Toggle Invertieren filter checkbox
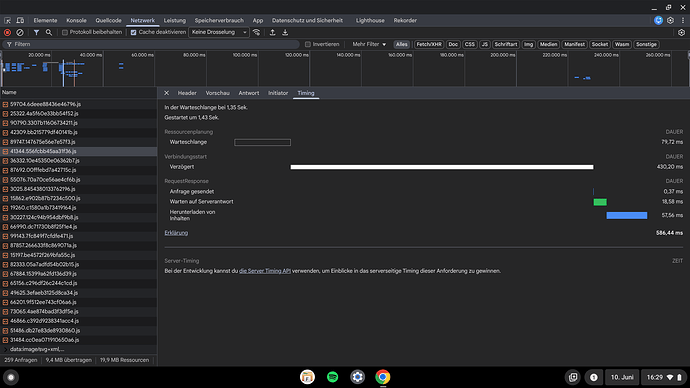The width and height of the screenshot is (690, 388). click(x=308, y=44)
